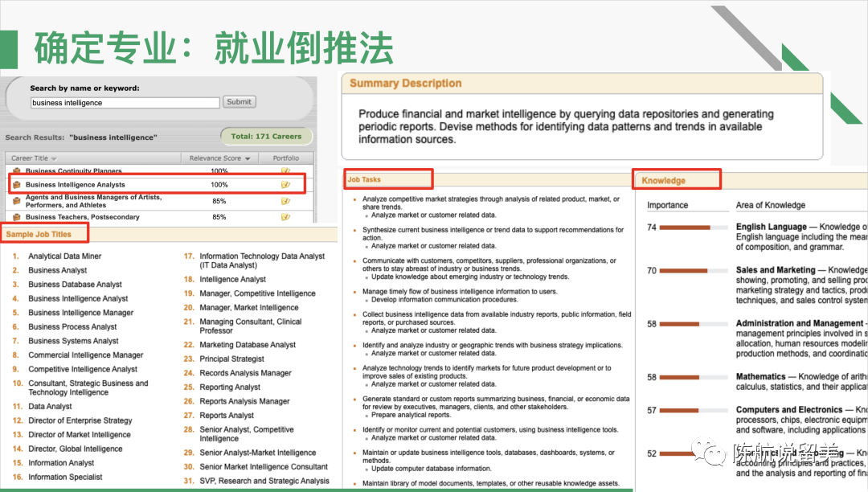Click the career keyword search field
868x492 pixels.
coord(125,103)
